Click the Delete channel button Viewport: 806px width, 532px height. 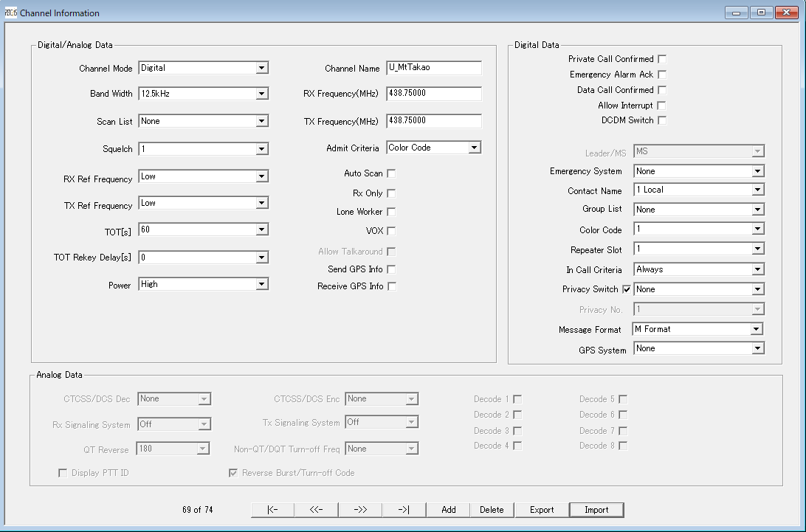pyautogui.click(x=492, y=510)
